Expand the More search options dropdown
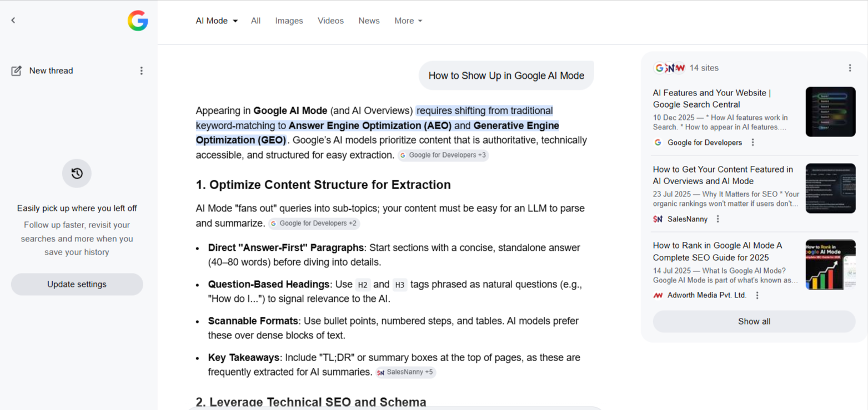 pos(408,21)
